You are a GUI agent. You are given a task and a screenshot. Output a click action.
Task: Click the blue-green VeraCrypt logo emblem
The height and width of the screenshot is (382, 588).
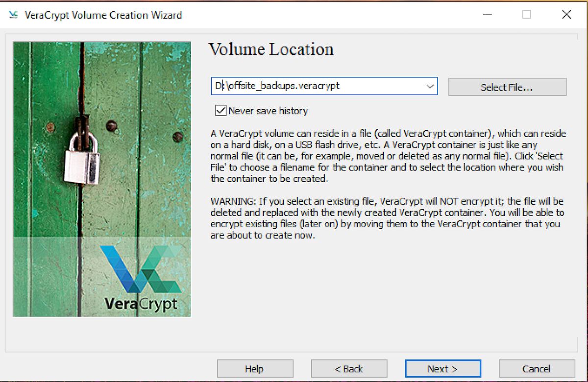tap(140, 269)
